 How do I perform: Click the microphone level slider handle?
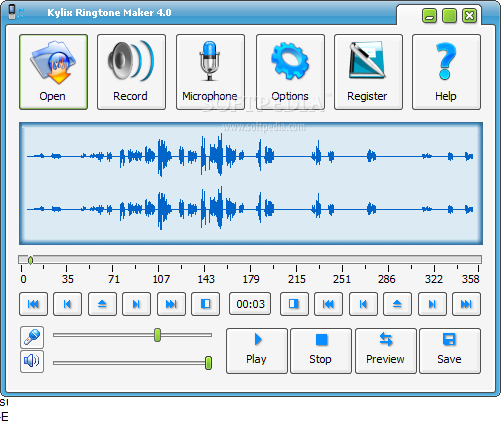click(157, 335)
